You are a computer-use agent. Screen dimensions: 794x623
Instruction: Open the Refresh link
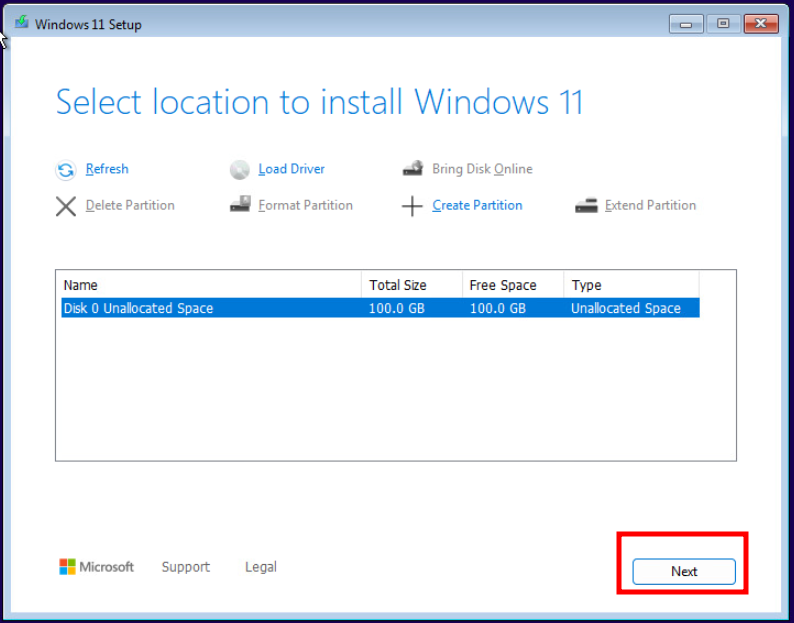(107, 169)
